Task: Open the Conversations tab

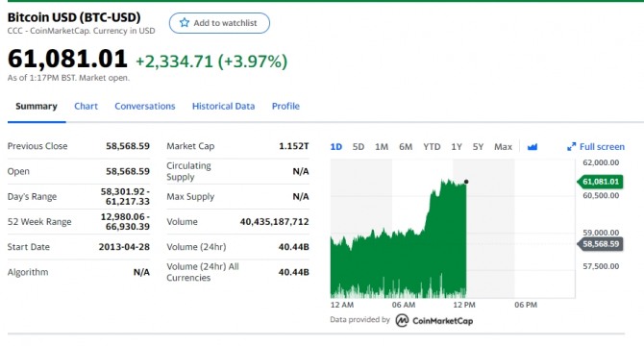Action: pyautogui.click(x=144, y=106)
